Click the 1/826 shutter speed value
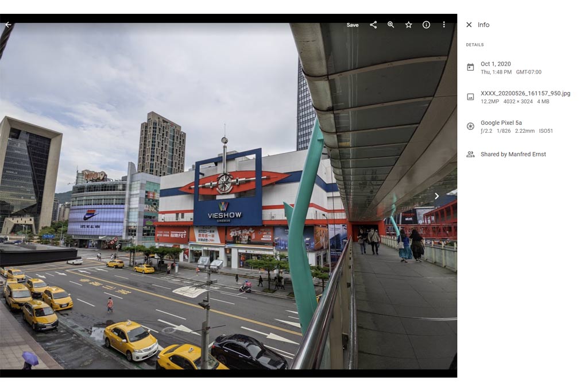 pyautogui.click(x=503, y=131)
